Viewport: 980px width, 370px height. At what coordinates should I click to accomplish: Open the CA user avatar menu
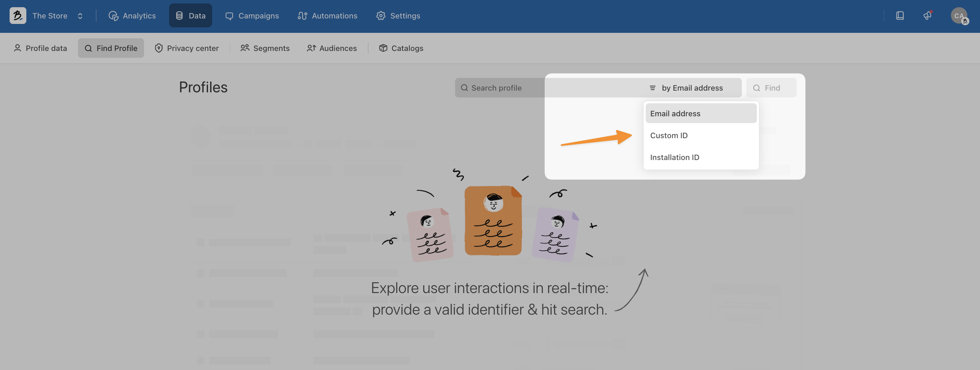coord(959,16)
